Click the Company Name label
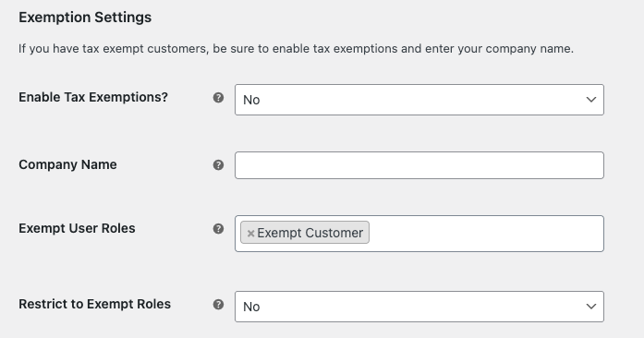The height and width of the screenshot is (338, 644). click(x=67, y=164)
